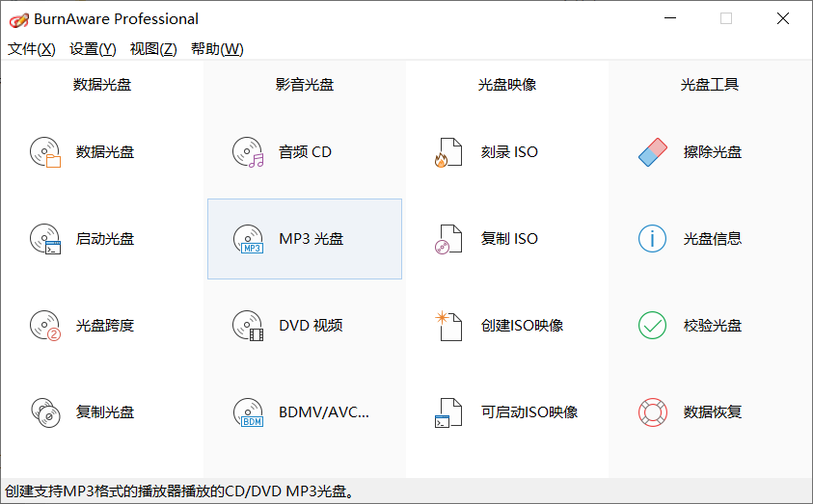Screen dimensions: 813x504
Task: Click the 复制 ISO file icon
Action: click(448, 239)
